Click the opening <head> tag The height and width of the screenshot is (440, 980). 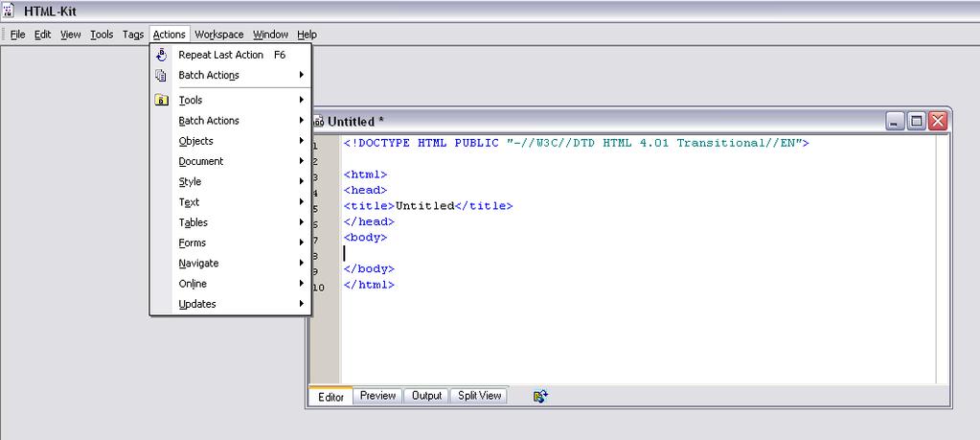coord(365,191)
